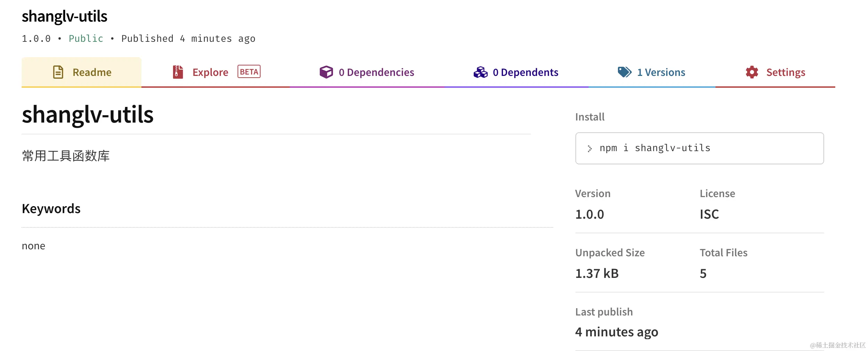Click the Install label in sidebar
Viewport: 868px width, 351px height.
tap(590, 117)
